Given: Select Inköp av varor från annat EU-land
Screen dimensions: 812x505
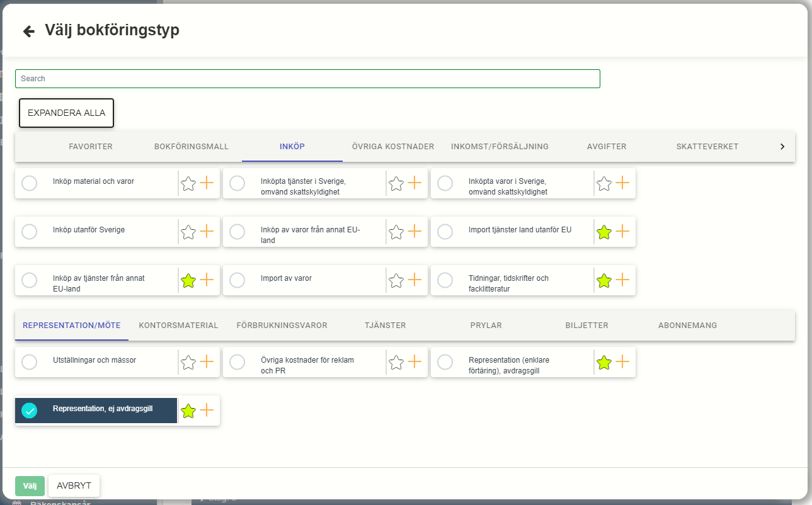Looking at the screenshot, I should coord(237,232).
